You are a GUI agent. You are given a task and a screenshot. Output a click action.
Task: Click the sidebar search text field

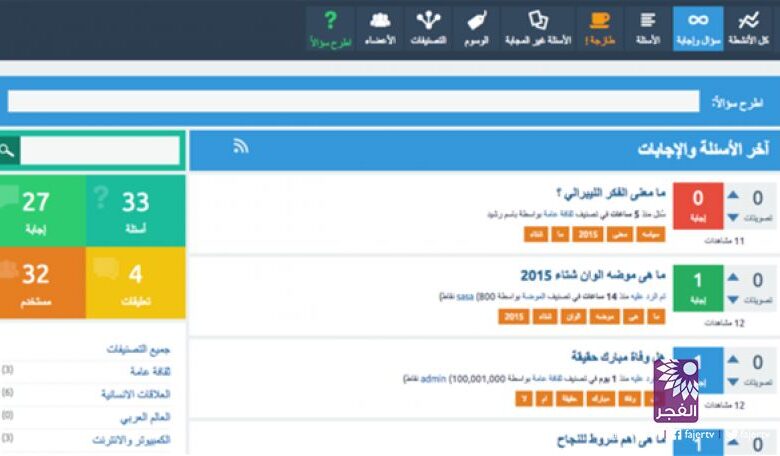99,151
